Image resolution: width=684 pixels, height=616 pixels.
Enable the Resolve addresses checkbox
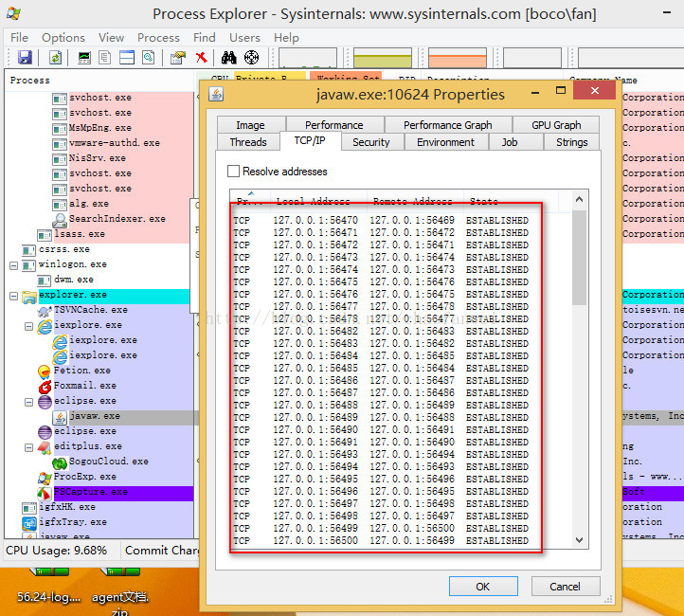pos(233,171)
